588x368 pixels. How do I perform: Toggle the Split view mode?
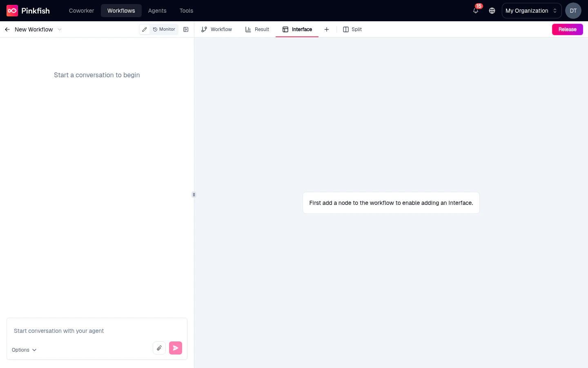coord(352,29)
